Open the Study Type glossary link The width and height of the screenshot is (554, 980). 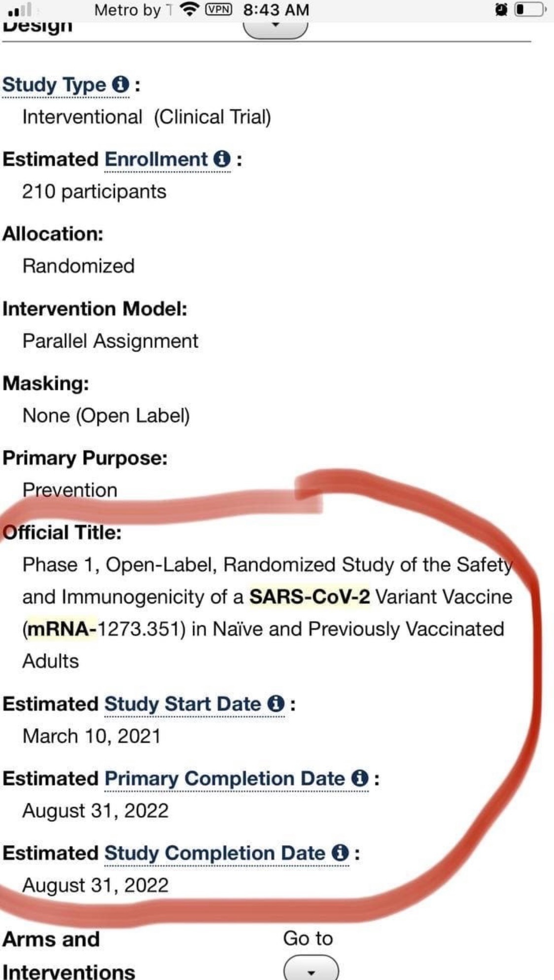click(54, 85)
